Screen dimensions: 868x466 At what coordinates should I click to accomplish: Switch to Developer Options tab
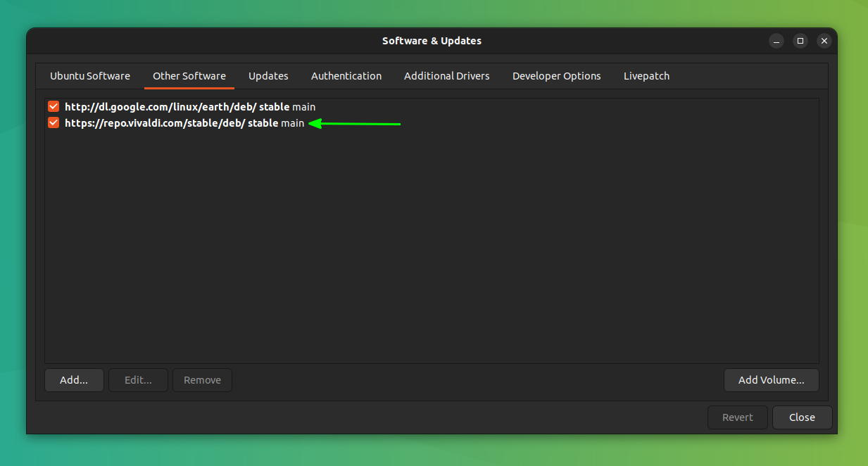click(x=556, y=75)
